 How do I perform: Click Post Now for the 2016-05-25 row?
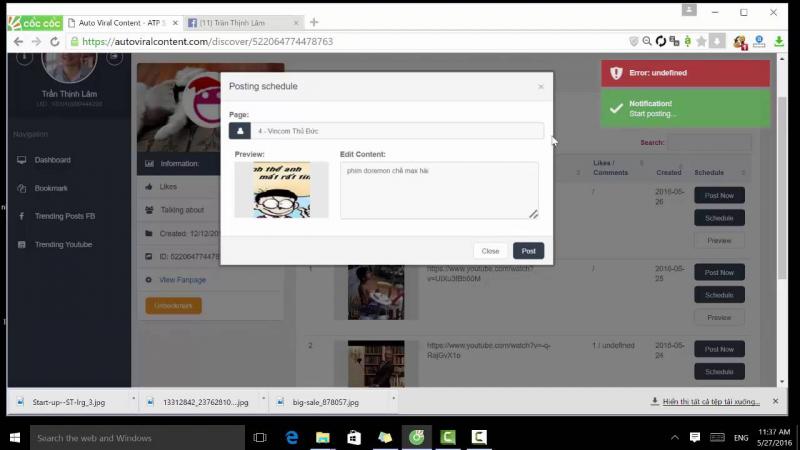click(x=719, y=272)
